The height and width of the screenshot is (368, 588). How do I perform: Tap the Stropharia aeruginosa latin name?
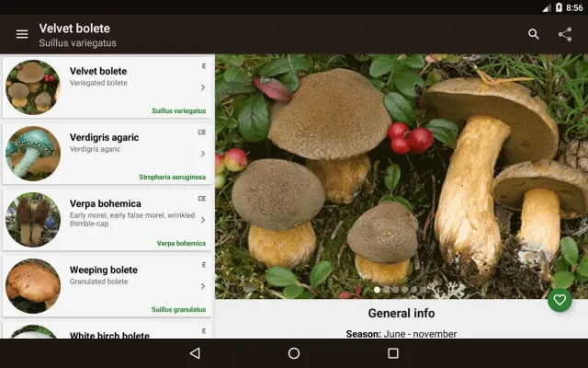point(172,177)
